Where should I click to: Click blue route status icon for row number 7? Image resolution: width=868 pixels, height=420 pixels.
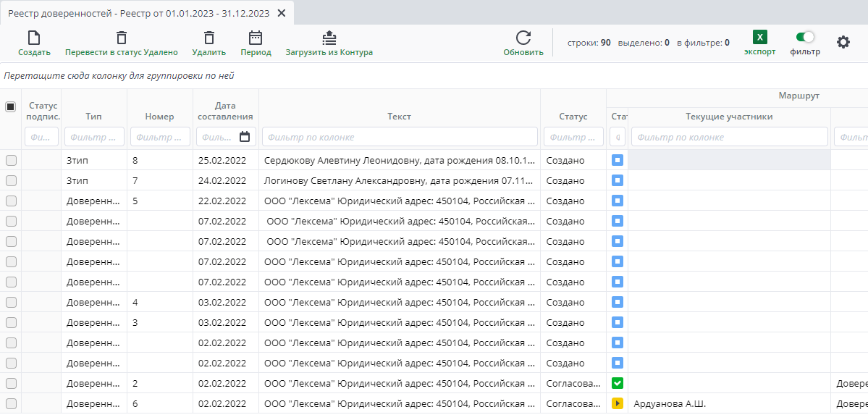[618, 180]
